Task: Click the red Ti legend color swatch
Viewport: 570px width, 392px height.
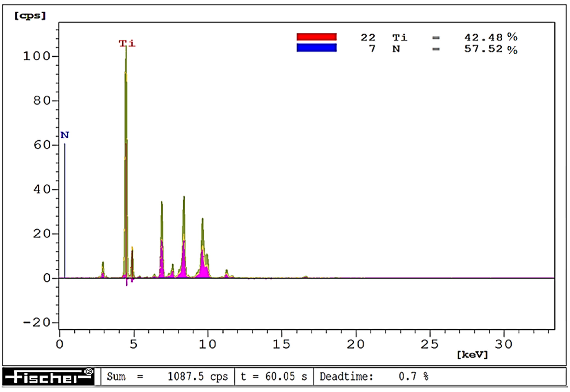Action: click(317, 37)
